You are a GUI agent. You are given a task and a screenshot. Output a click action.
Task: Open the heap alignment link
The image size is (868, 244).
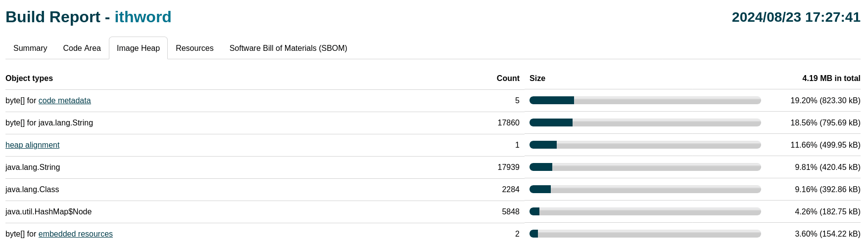coord(32,145)
